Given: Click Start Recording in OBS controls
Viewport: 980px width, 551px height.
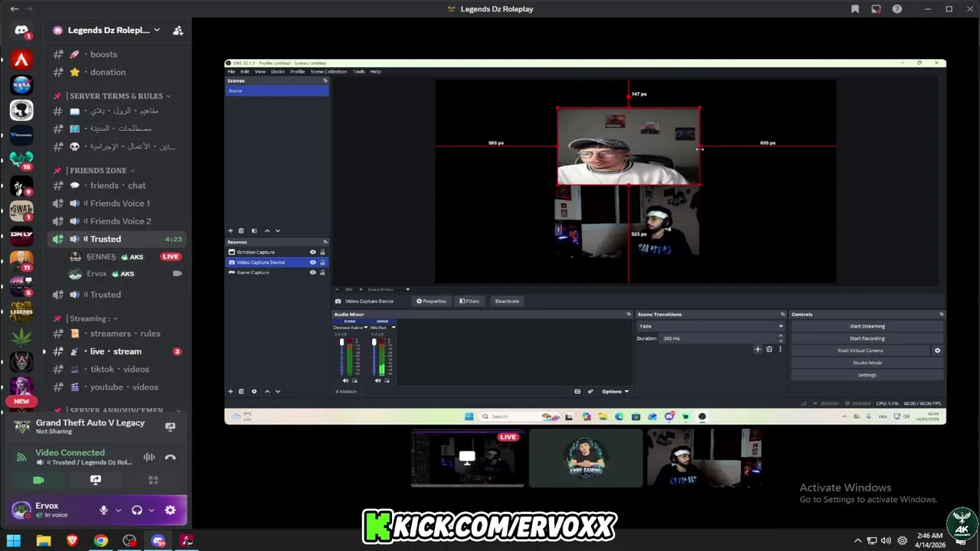Looking at the screenshot, I should 867,338.
